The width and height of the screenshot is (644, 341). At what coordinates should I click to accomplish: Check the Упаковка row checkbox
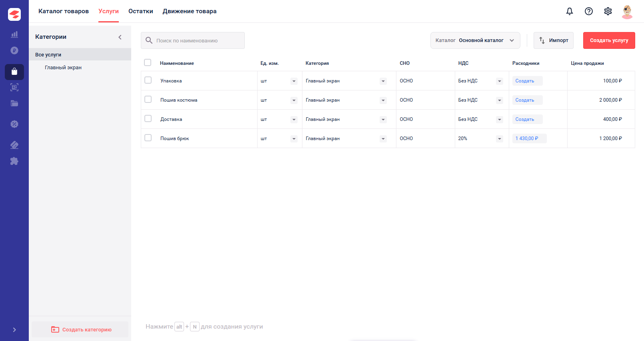[x=148, y=80]
